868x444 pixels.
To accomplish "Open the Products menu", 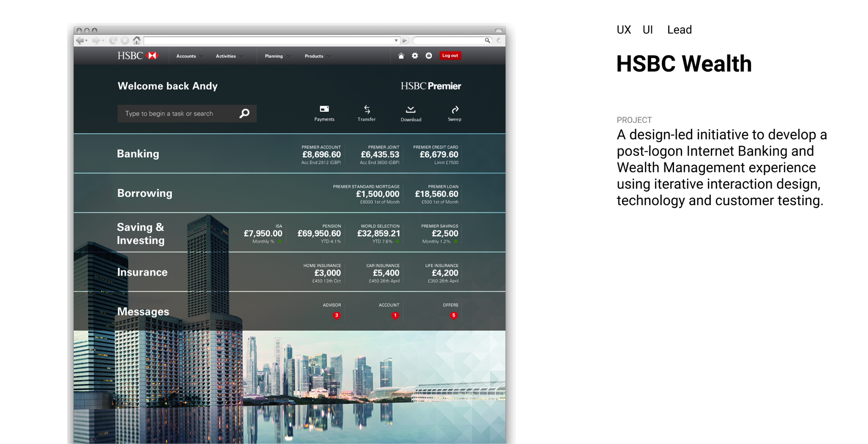I will (314, 56).
